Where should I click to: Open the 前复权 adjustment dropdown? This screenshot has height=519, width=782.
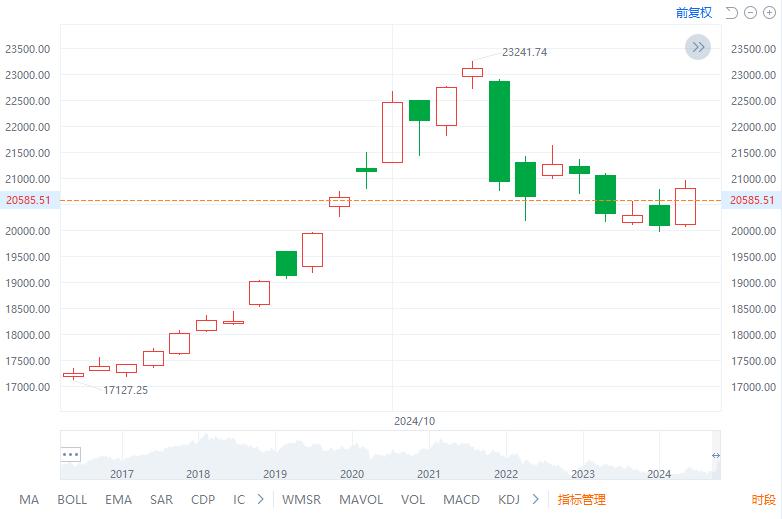click(694, 13)
